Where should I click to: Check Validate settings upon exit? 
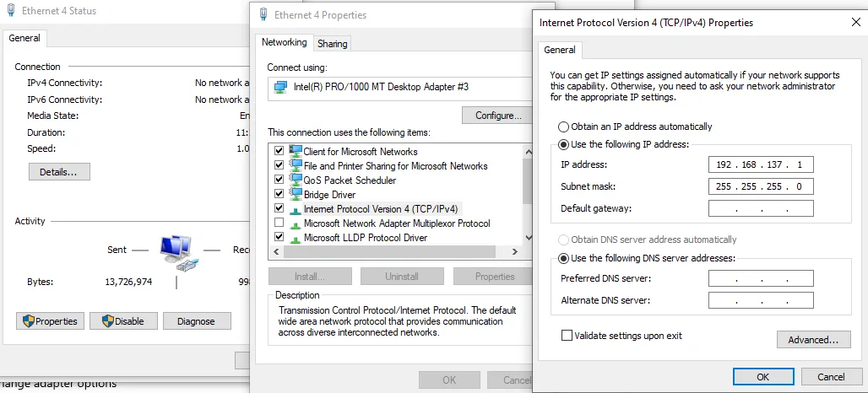point(567,336)
